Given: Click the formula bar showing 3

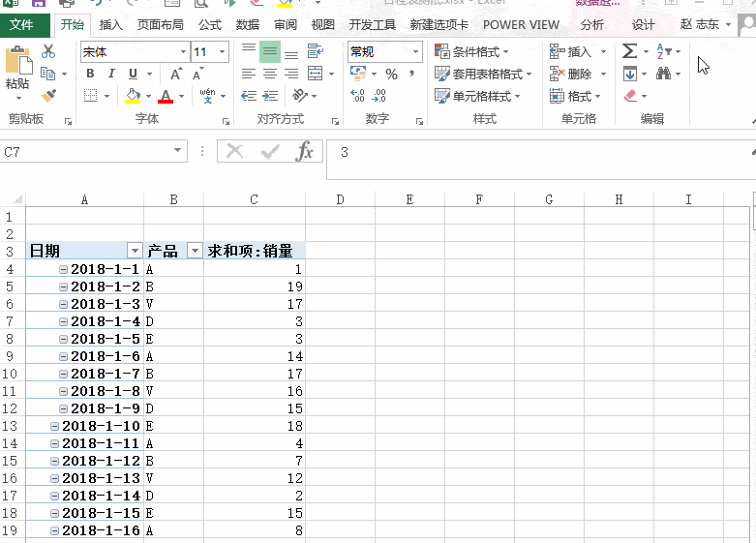Looking at the screenshot, I should [x=540, y=159].
